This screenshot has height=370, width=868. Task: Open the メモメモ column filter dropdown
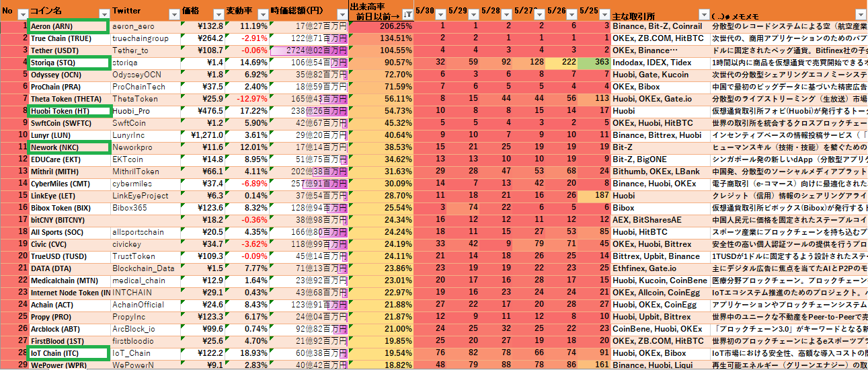point(860,13)
